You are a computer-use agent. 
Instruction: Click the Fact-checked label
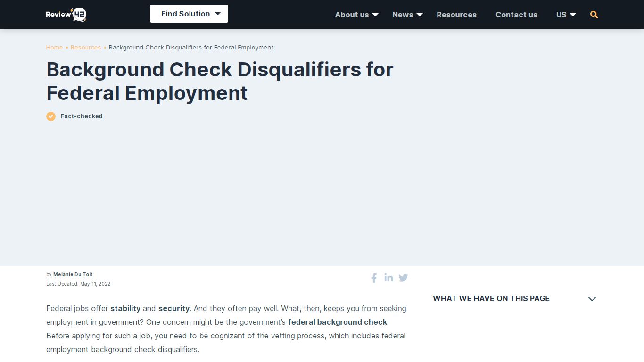[x=82, y=116]
